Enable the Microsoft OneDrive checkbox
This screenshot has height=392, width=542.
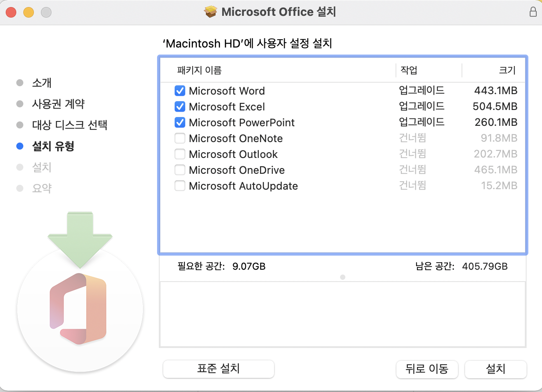pos(179,170)
